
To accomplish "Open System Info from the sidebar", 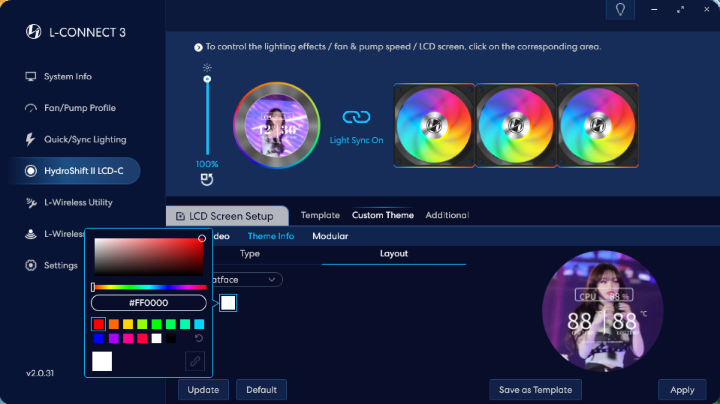I will pyautogui.click(x=67, y=77).
